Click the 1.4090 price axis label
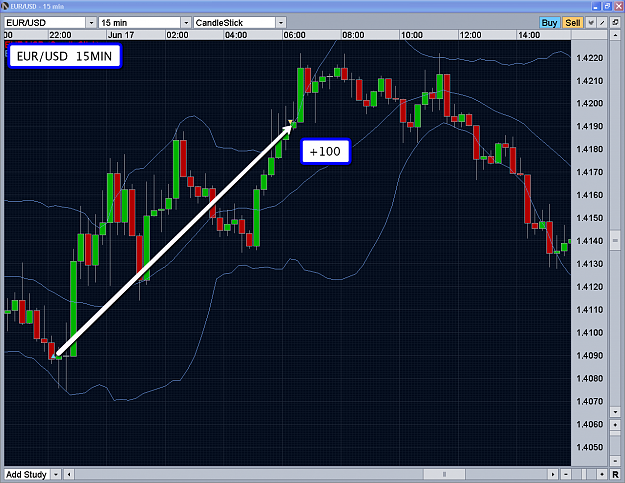Viewport: 625px width, 483px height. [590, 355]
